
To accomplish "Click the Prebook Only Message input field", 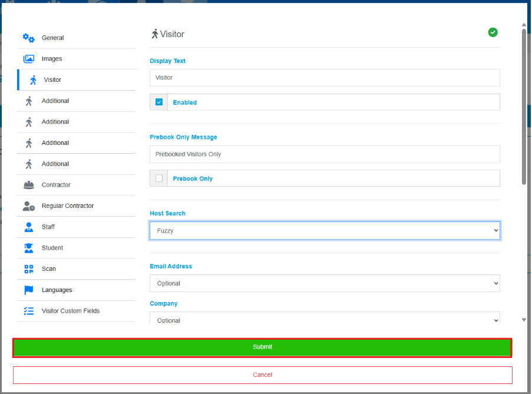I will coord(325,154).
